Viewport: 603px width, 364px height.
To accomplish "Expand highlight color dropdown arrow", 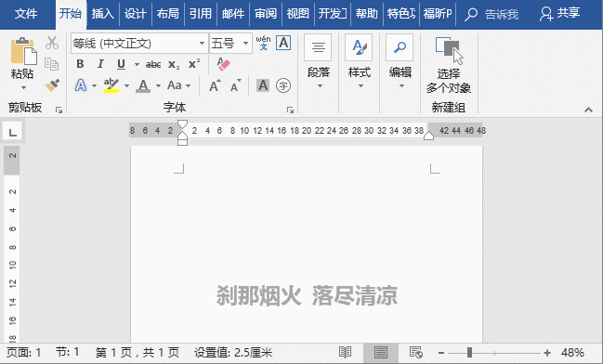I will 126,85.
